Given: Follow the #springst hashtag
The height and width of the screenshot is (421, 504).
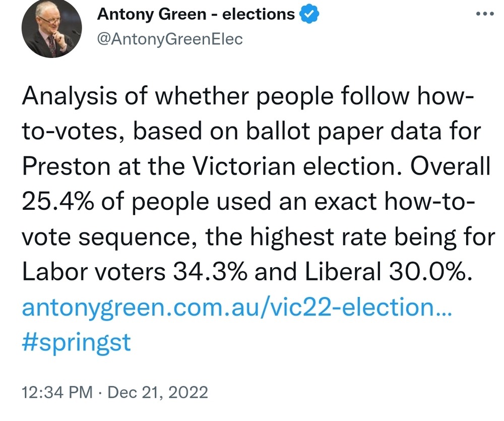Looking at the screenshot, I should click(76, 342).
